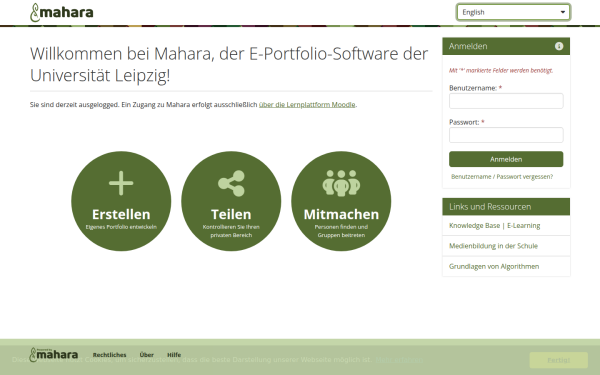The width and height of the screenshot is (600, 375).
Task: Click 'Kontrollieren Sie Ihren privaten Bereich' caption
Action: (x=231, y=231)
